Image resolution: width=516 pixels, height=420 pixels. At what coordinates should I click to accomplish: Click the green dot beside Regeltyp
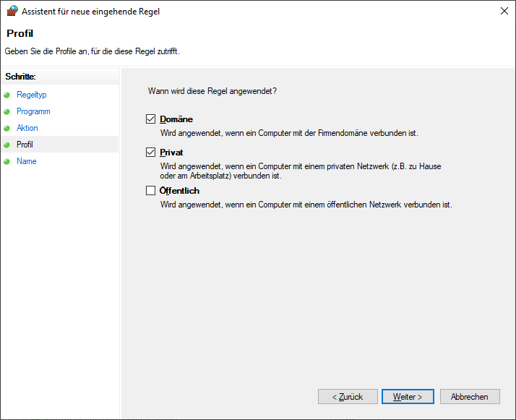click(7, 95)
